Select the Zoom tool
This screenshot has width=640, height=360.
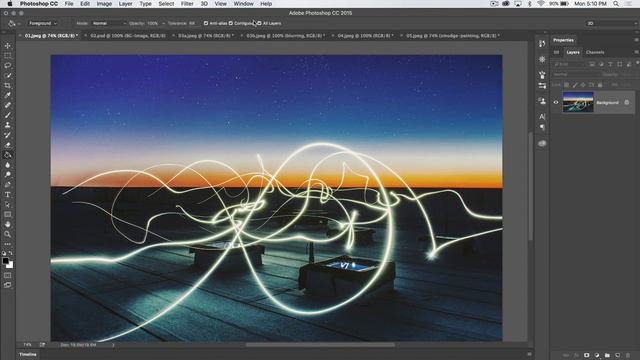point(8,234)
